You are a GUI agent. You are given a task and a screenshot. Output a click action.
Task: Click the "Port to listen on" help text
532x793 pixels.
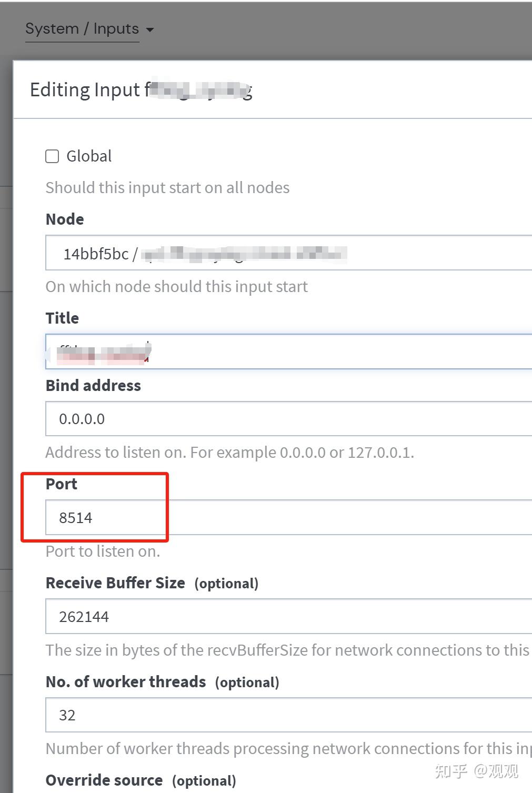click(103, 551)
